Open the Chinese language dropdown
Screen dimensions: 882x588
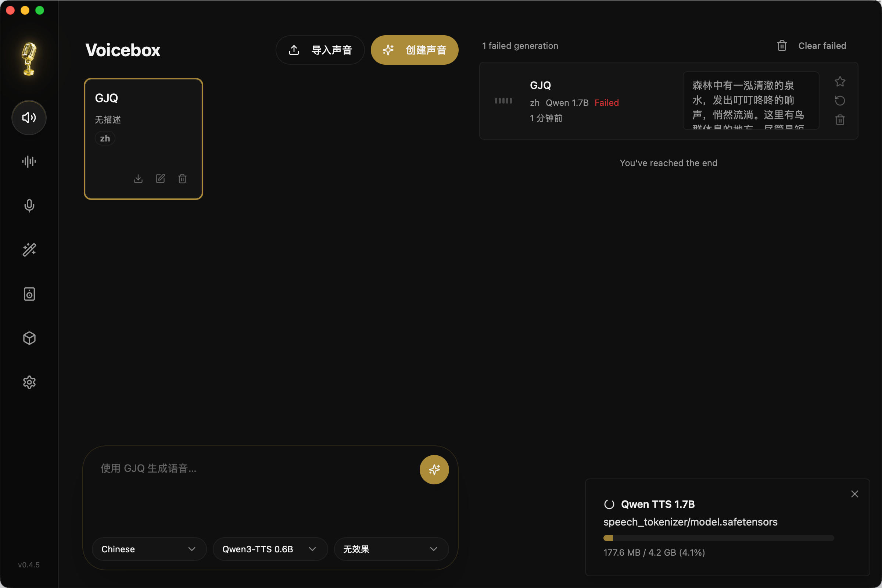(x=149, y=549)
